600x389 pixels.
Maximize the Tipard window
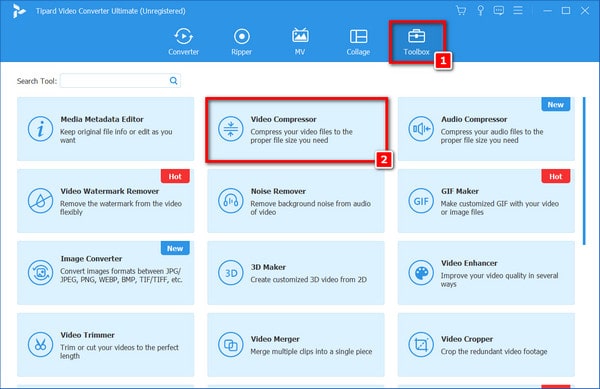[x=566, y=11]
